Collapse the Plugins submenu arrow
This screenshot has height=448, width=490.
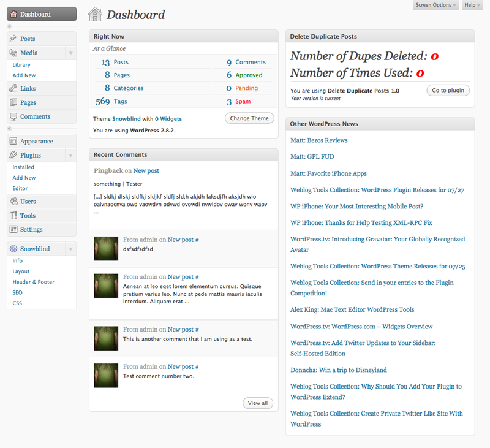[70, 155]
